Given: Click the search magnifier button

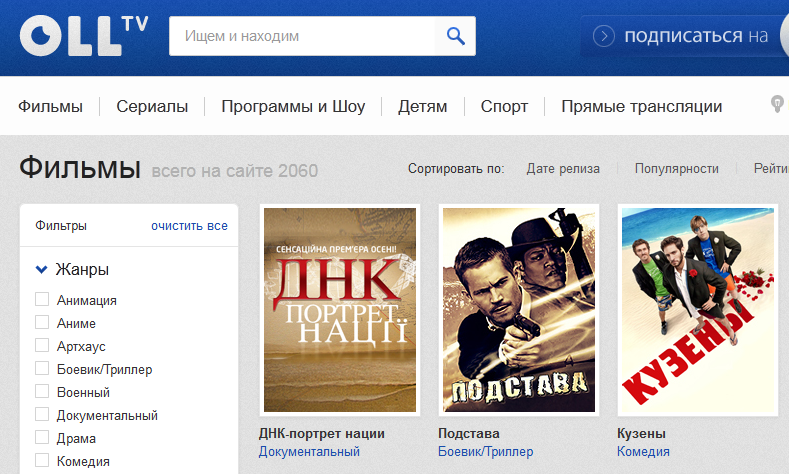Looking at the screenshot, I should coord(455,36).
